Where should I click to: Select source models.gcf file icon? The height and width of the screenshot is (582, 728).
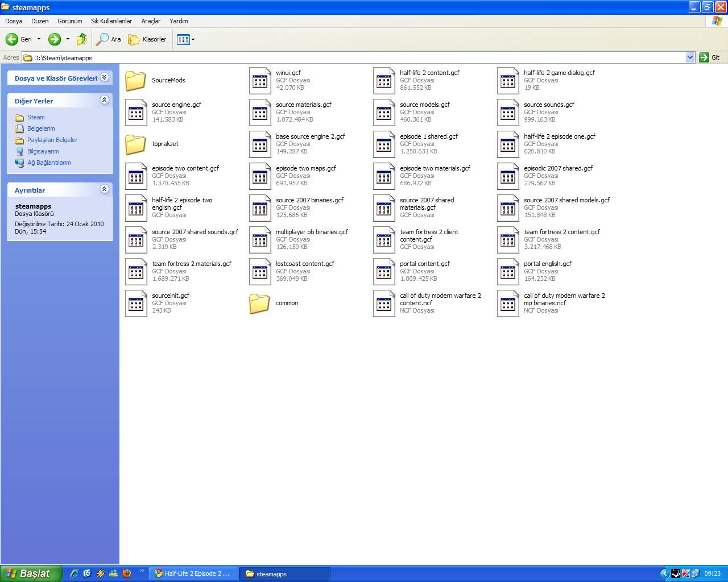pyautogui.click(x=384, y=113)
